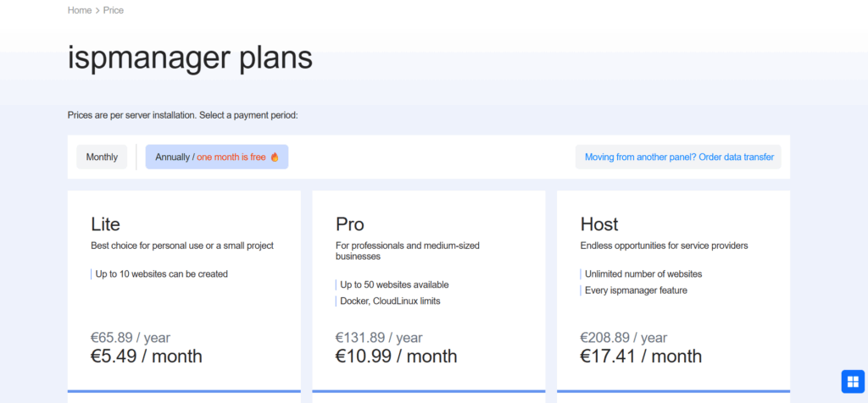This screenshot has height=403, width=868.
Task: Go to Home in the breadcrumb
Action: pyautogui.click(x=80, y=10)
